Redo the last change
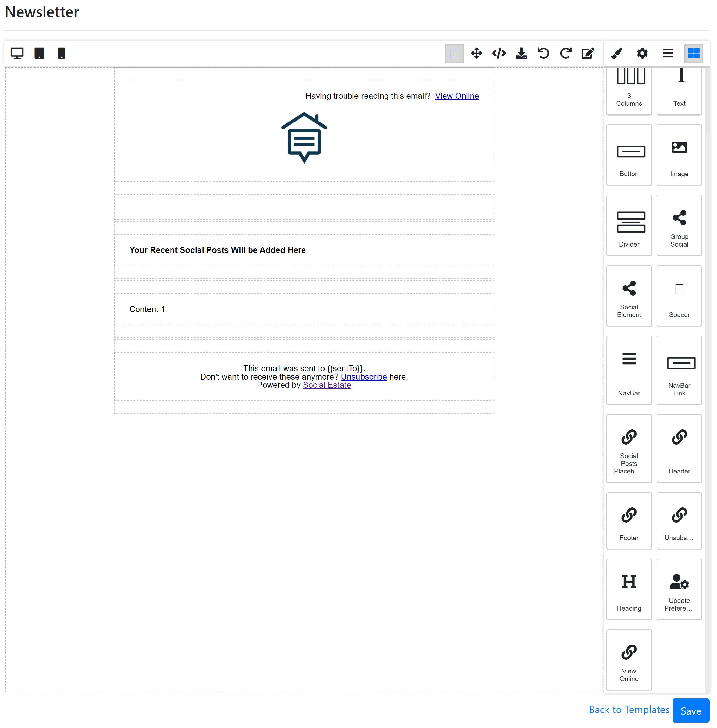The image size is (717, 728). [x=565, y=53]
